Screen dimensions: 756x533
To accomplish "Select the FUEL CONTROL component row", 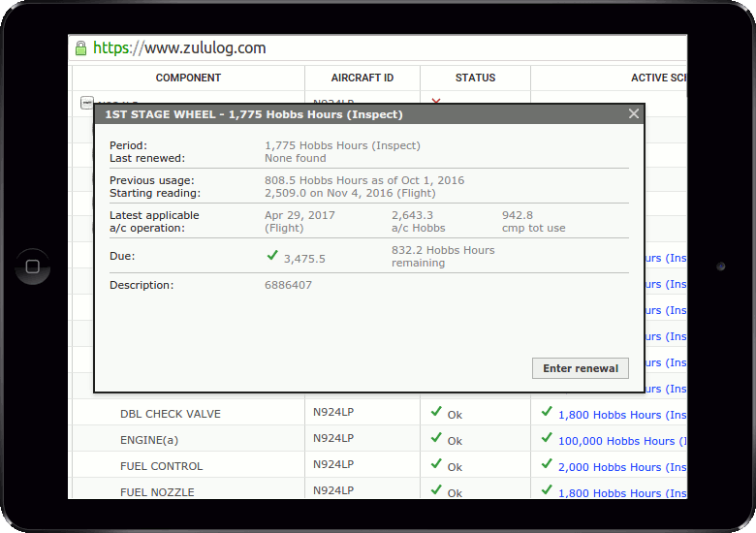I will tap(161, 466).
